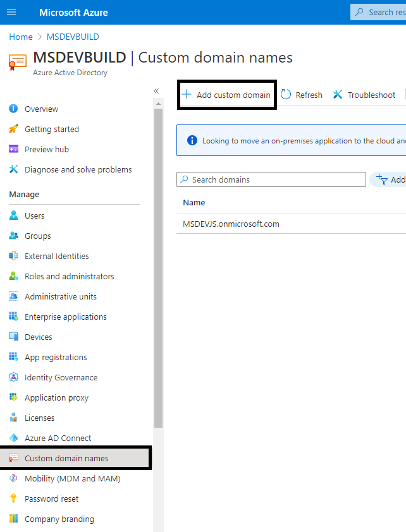Image resolution: width=406 pixels, height=532 pixels.
Task: Click the Preview hub icon
Action: tap(13, 149)
